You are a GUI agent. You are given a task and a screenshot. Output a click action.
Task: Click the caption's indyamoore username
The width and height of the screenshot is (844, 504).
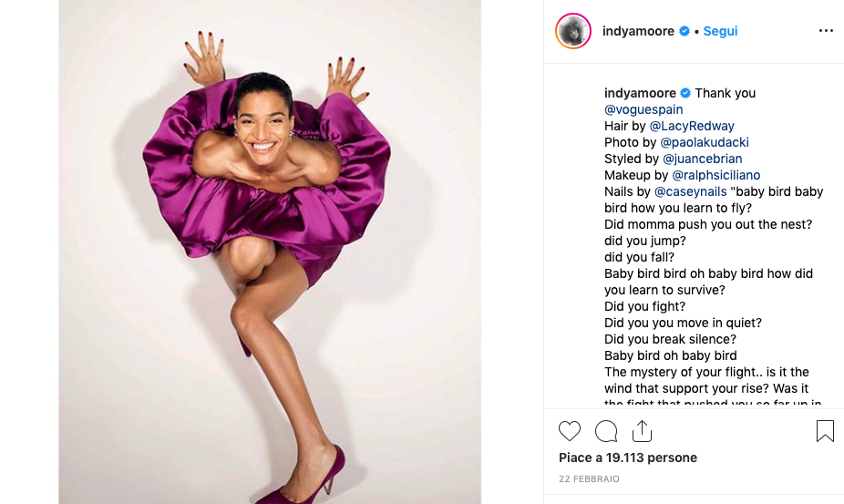point(640,93)
